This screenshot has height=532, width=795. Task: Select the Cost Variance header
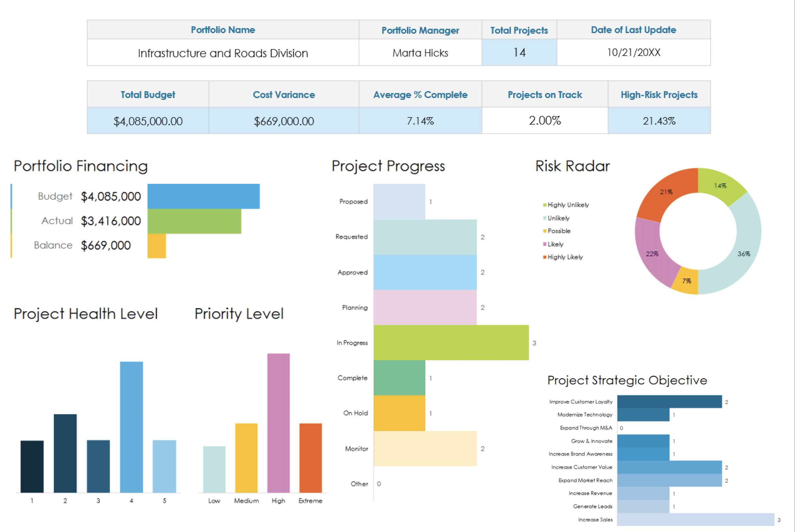coord(283,95)
